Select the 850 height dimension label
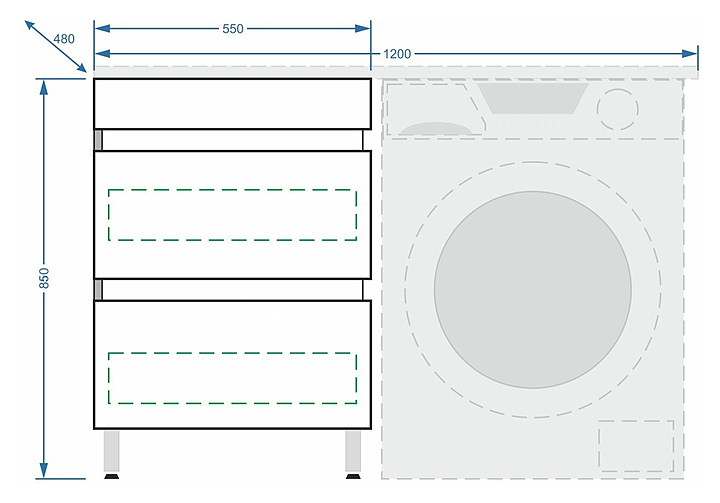The height and width of the screenshot is (503, 720). coord(44,278)
